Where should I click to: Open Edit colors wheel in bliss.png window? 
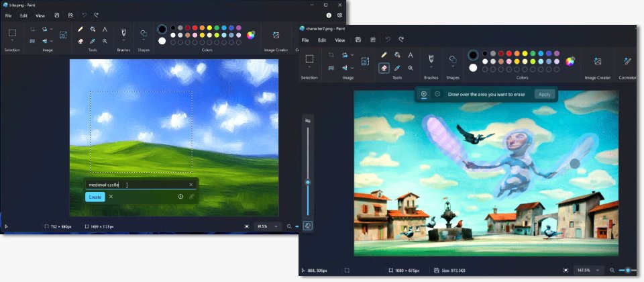pyautogui.click(x=250, y=35)
